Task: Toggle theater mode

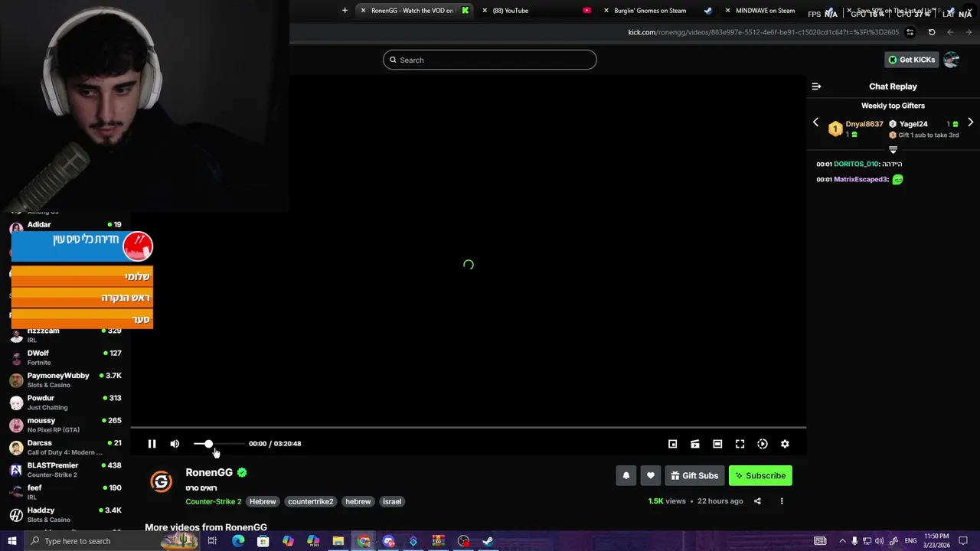Action: [x=717, y=444]
